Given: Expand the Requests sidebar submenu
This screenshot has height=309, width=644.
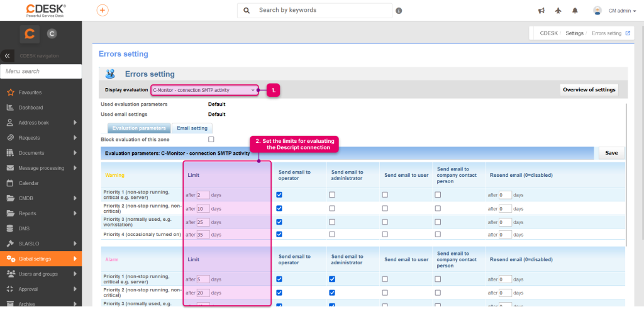Looking at the screenshot, I should point(75,138).
